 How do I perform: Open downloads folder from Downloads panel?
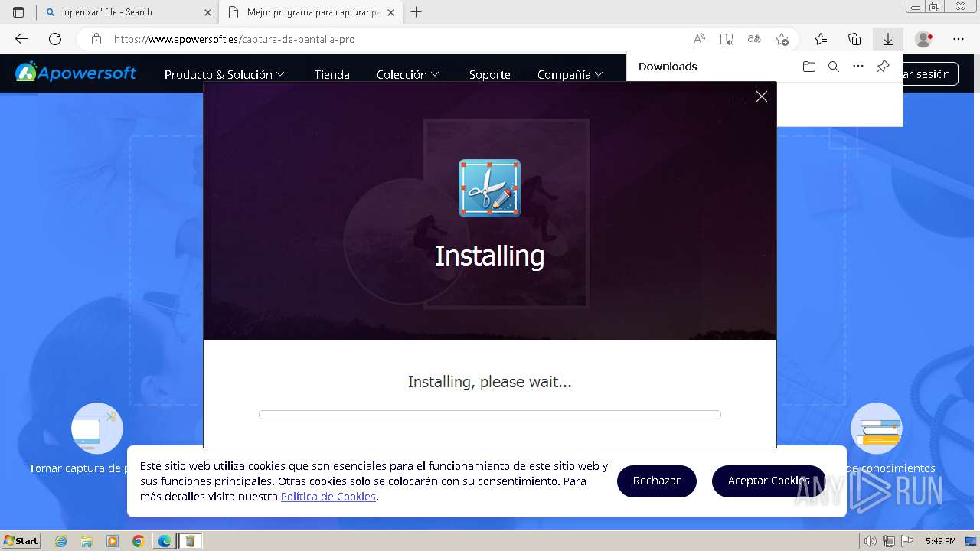[x=809, y=67]
